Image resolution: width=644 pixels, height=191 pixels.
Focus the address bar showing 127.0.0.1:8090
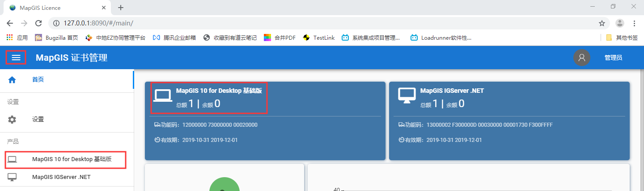tap(329, 23)
